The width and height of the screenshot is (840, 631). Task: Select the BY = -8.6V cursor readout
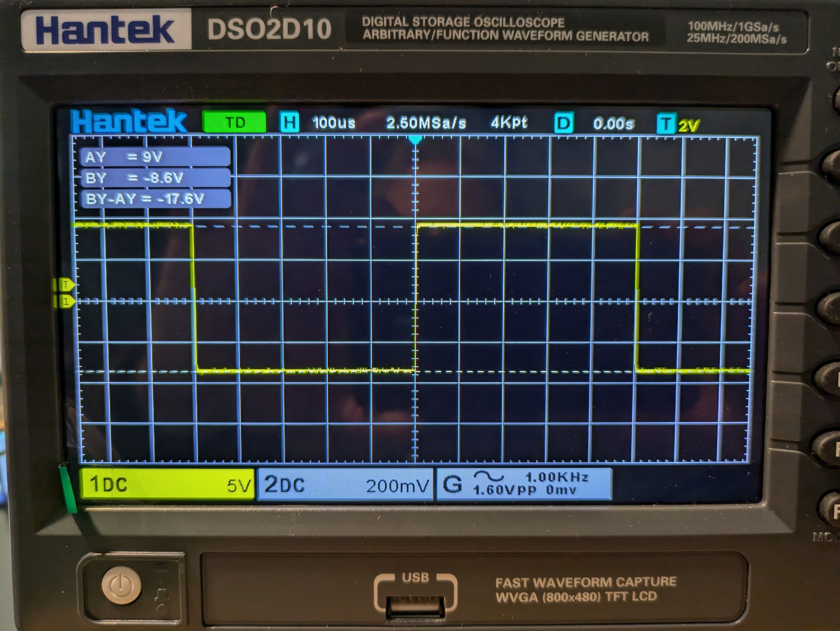coord(156,178)
